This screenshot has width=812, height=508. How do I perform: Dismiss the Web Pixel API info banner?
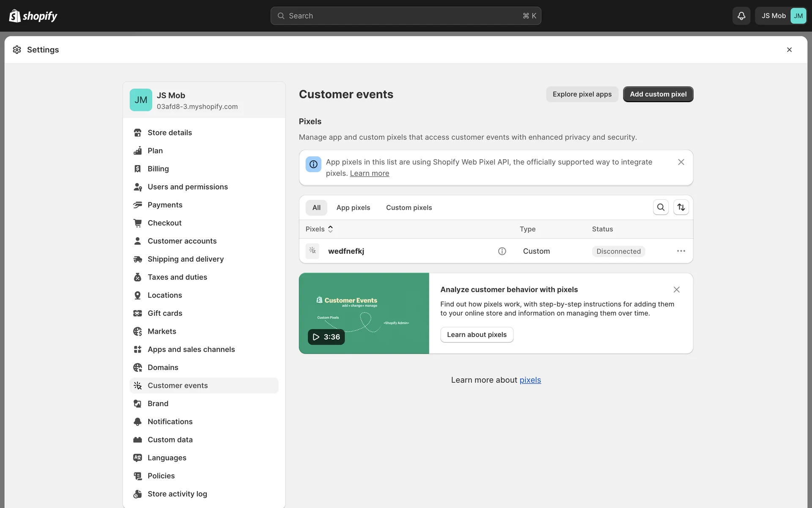681,162
